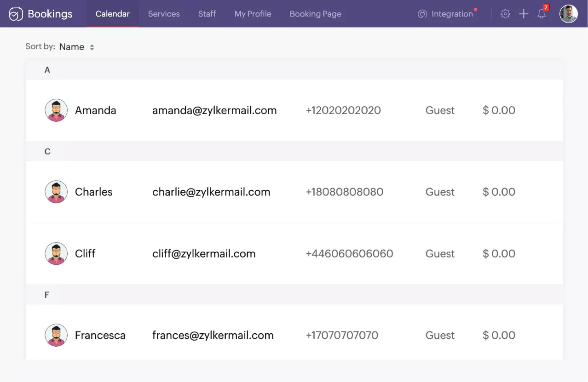Viewport: 588px width, 382px height.
Task: Switch to the Staff tab
Action: [x=207, y=14]
